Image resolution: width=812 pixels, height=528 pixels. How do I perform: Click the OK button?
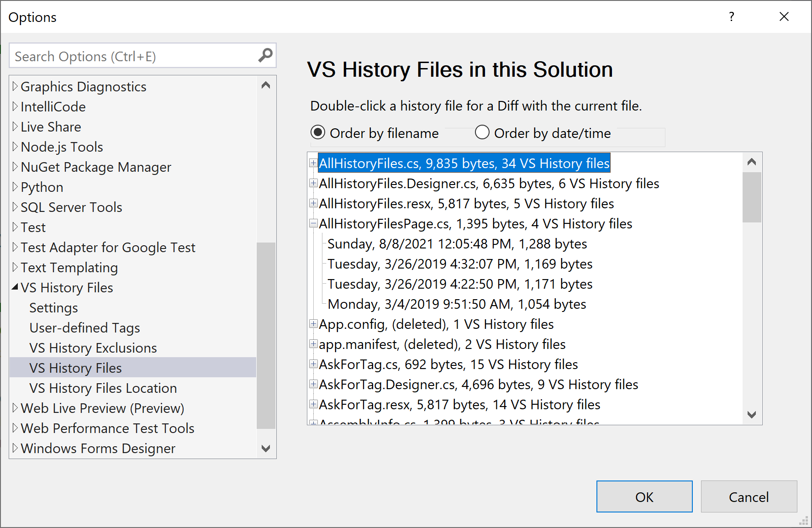pyautogui.click(x=644, y=496)
